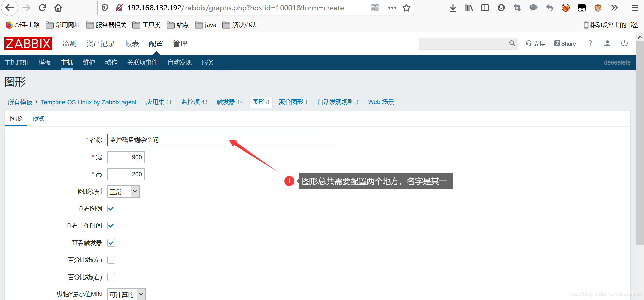Screen dimensions: 644x300
Task: Open Zabbix help question mark
Action: pos(590,43)
